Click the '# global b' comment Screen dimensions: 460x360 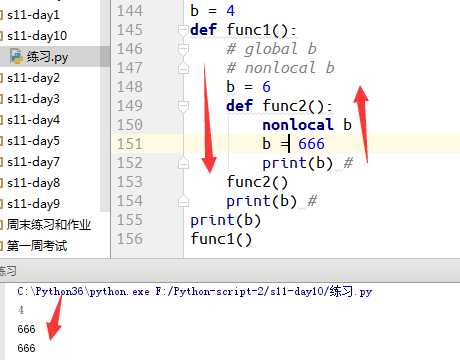click(272, 49)
